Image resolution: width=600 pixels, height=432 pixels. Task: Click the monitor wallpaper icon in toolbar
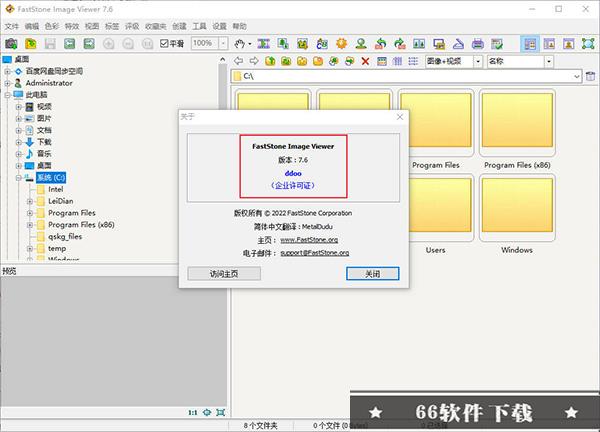click(439, 44)
